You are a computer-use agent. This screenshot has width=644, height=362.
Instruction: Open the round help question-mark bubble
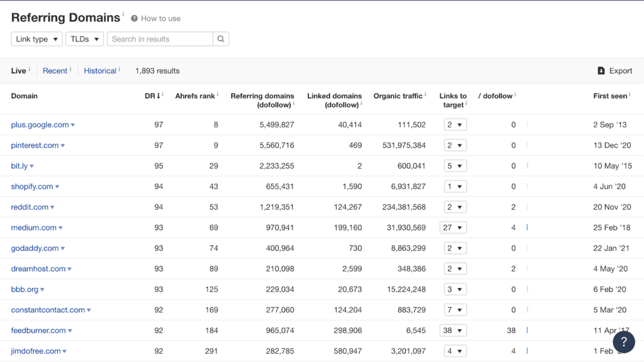pos(623,341)
